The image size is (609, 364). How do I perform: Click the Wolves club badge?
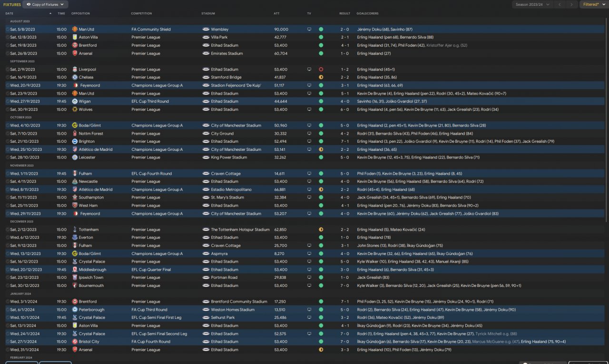[x=75, y=109]
